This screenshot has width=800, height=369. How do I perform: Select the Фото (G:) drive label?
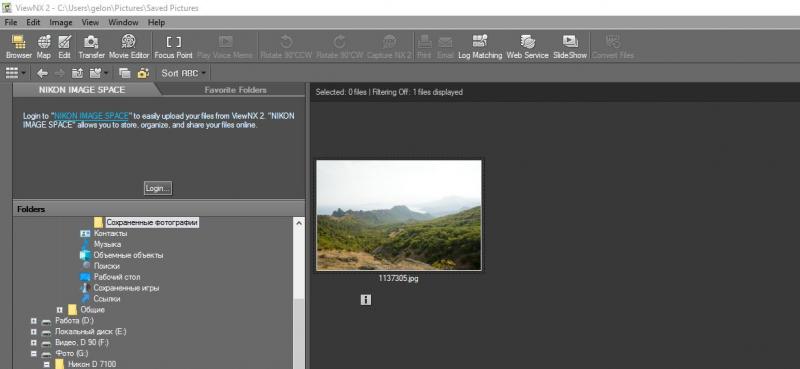coord(71,353)
